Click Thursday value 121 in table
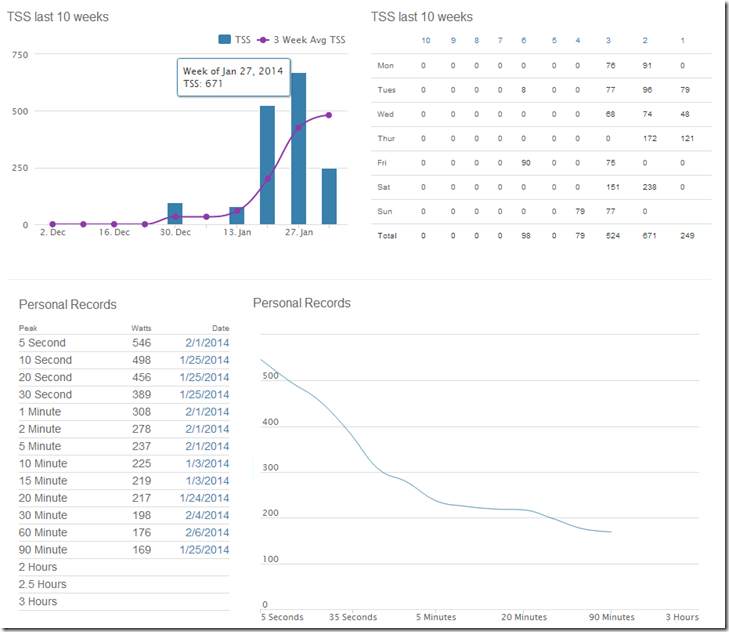 pos(687,138)
